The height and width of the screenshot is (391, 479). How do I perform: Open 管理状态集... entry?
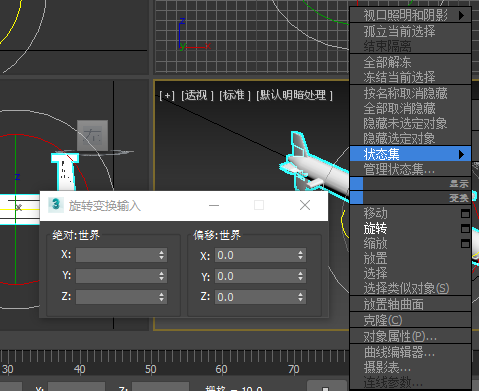click(410, 169)
